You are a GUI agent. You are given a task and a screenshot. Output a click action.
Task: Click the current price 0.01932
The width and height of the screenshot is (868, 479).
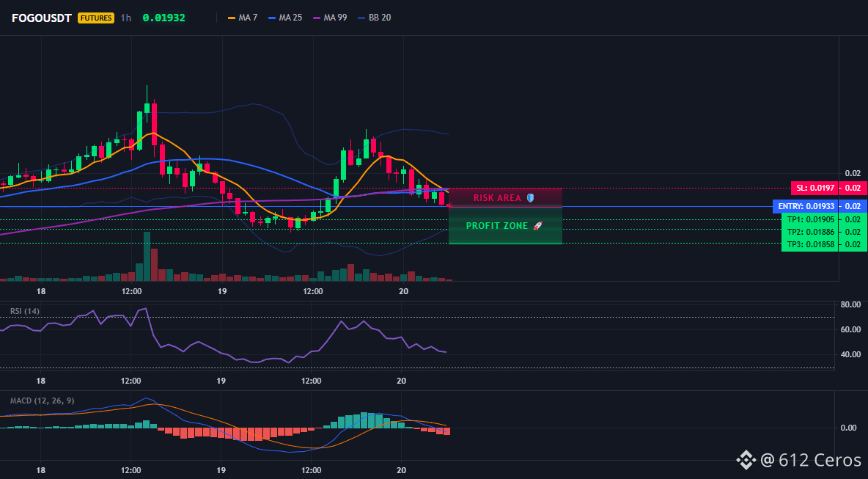pos(164,18)
